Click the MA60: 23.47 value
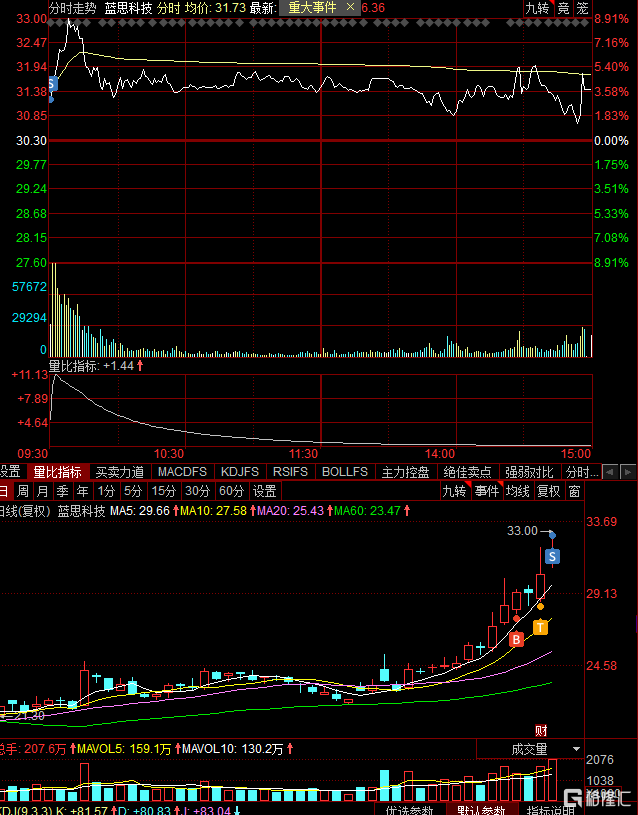638x815 pixels. click(367, 511)
